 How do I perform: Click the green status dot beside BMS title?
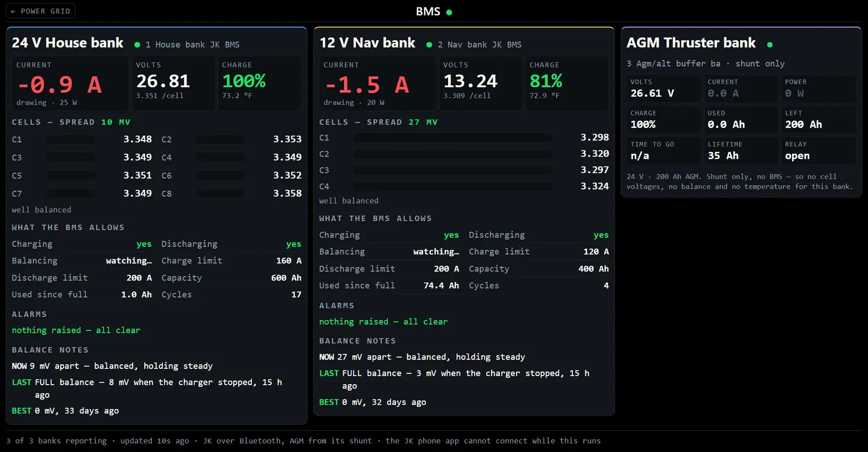tap(449, 12)
